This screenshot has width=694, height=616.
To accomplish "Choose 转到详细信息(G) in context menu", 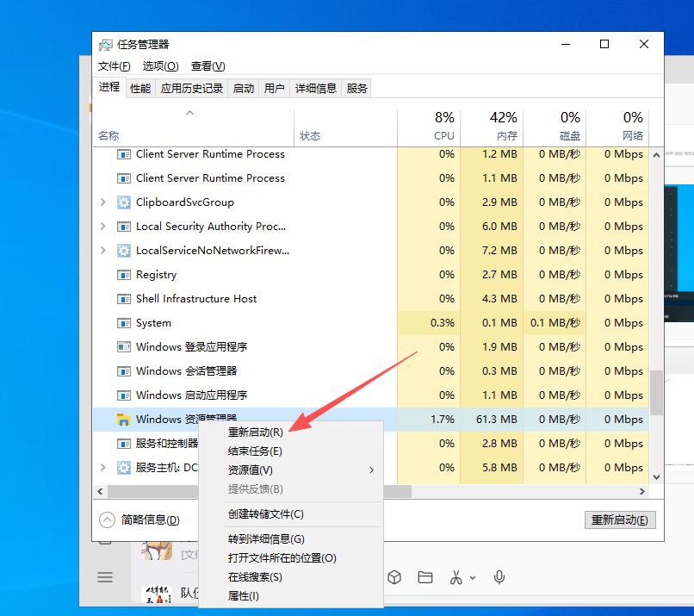I will [x=290, y=539].
